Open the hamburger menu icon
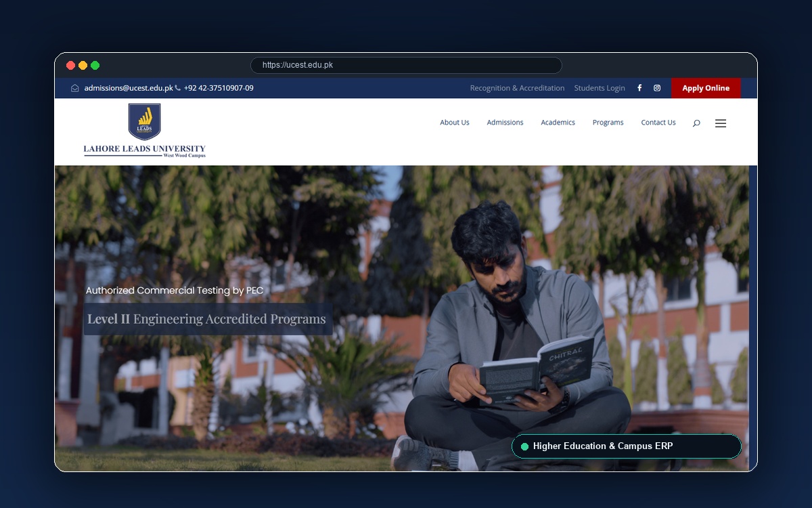 point(721,123)
